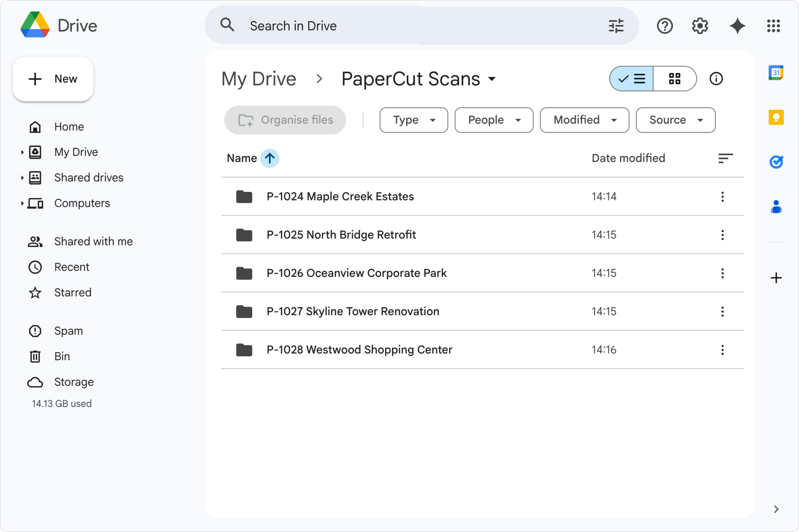The width and height of the screenshot is (799, 532).
Task: Open the Google apps grid
Action: (x=773, y=26)
